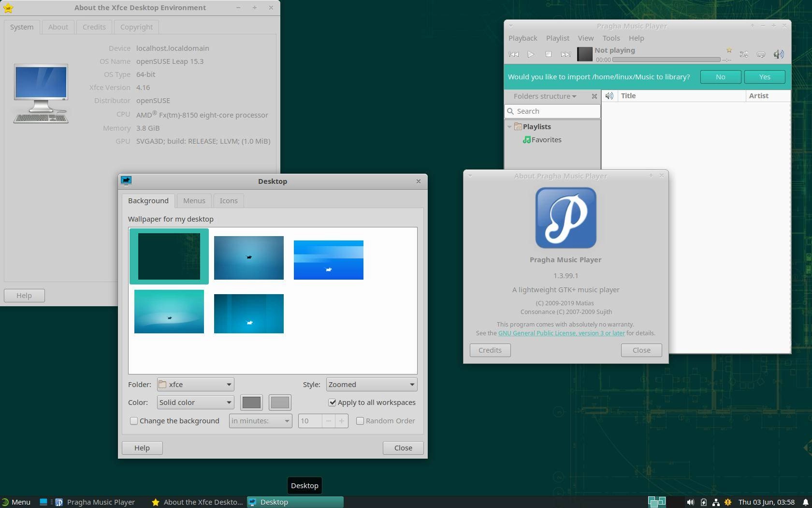This screenshot has height=508, width=812.
Task: Click Close in the Desktop dialog
Action: click(403, 448)
